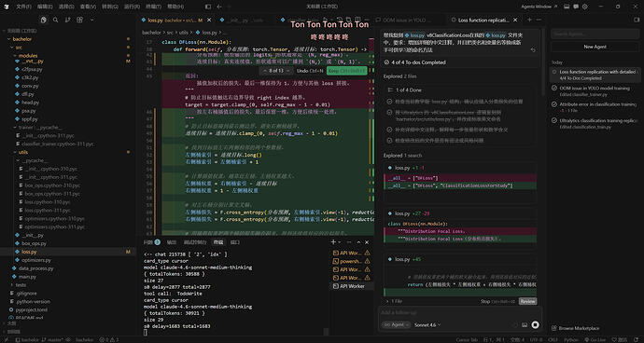644x343 pixels.
Task: Open pyproject.toml in the file tree
Action: coord(31,309)
